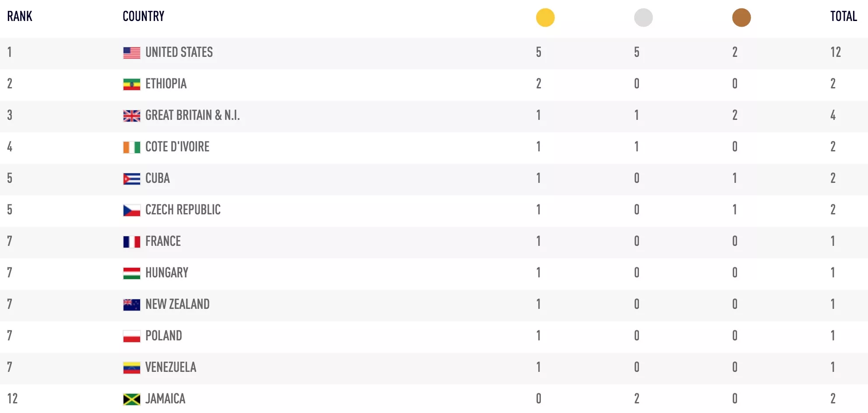The image size is (868, 413).
Task: Click the silver medal column icon
Action: tap(643, 17)
